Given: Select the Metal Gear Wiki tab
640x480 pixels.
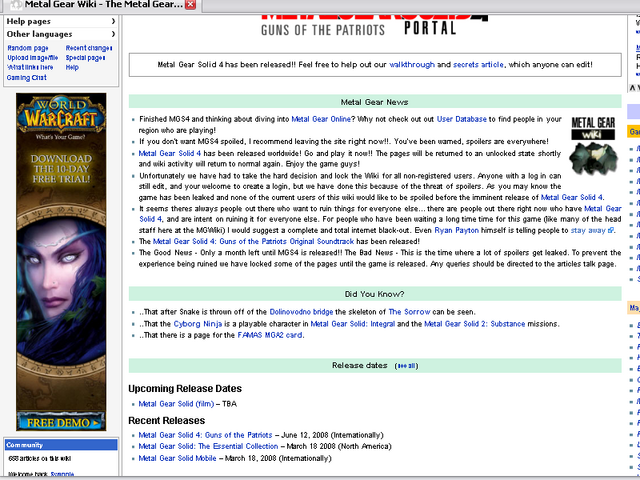Looking at the screenshot, I should coord(100,5).
